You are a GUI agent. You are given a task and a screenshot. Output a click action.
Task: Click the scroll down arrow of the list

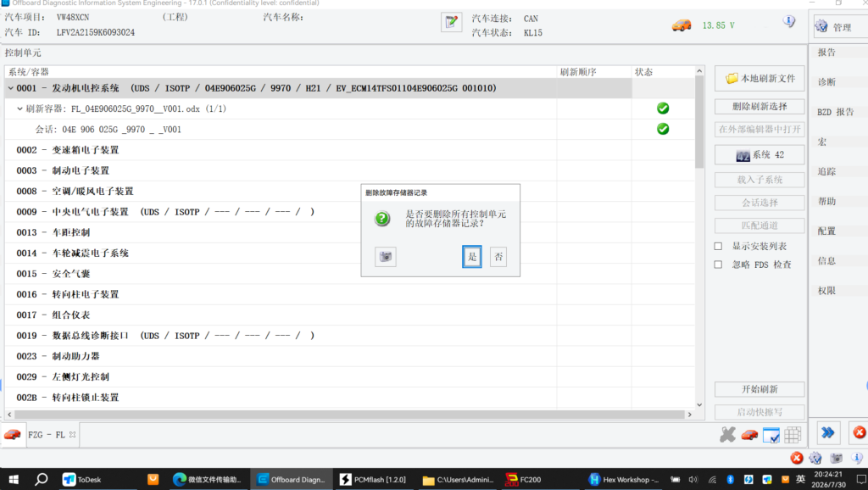point(699,404)
